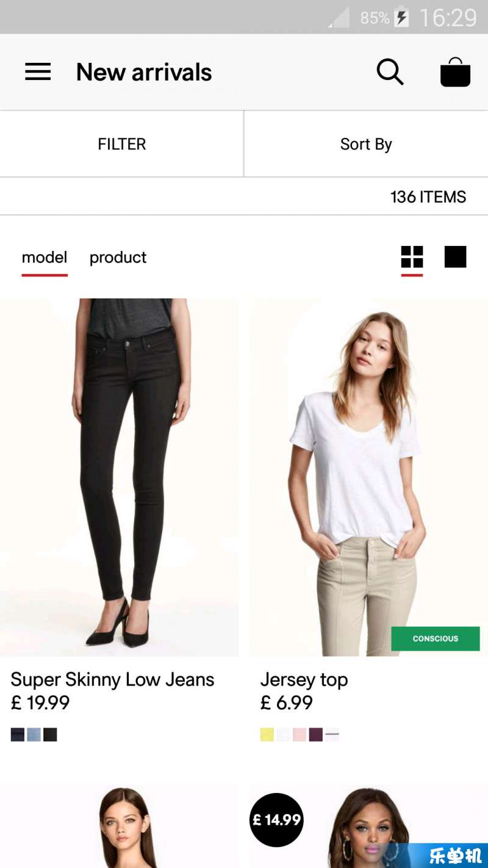Open the FILTER options
Viewport: 488px width, 868px height.
[122, 144]
